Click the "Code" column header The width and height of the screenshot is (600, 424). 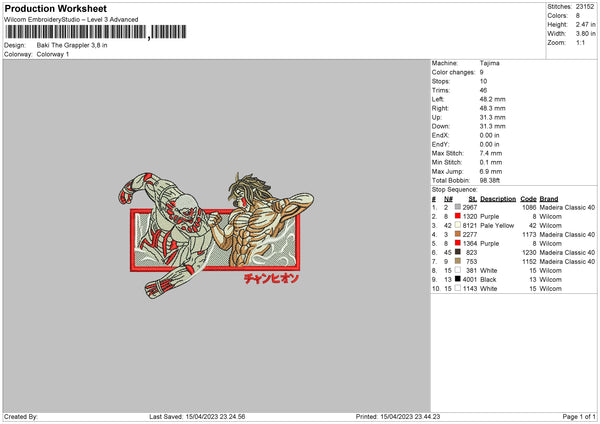528,199
